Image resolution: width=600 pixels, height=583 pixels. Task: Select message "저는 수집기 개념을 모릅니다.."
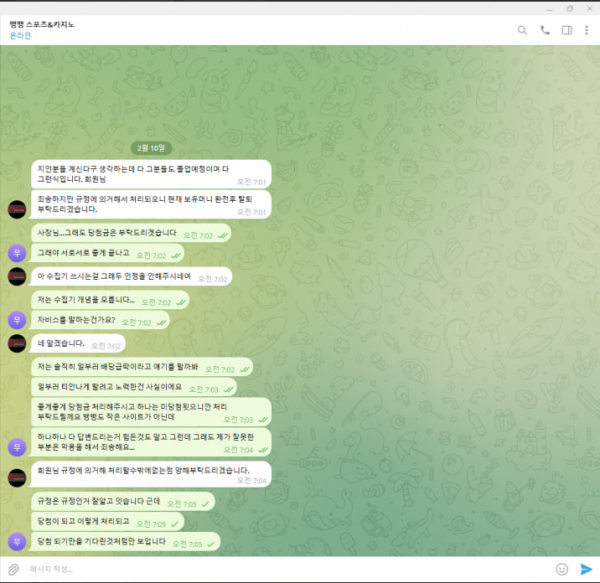coord(110,300)
